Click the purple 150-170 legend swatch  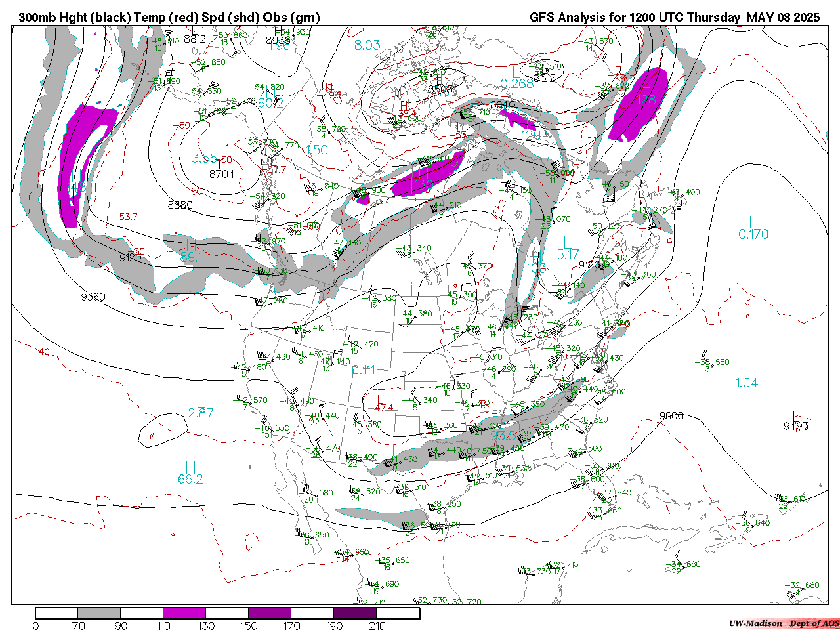click(270, 613)
